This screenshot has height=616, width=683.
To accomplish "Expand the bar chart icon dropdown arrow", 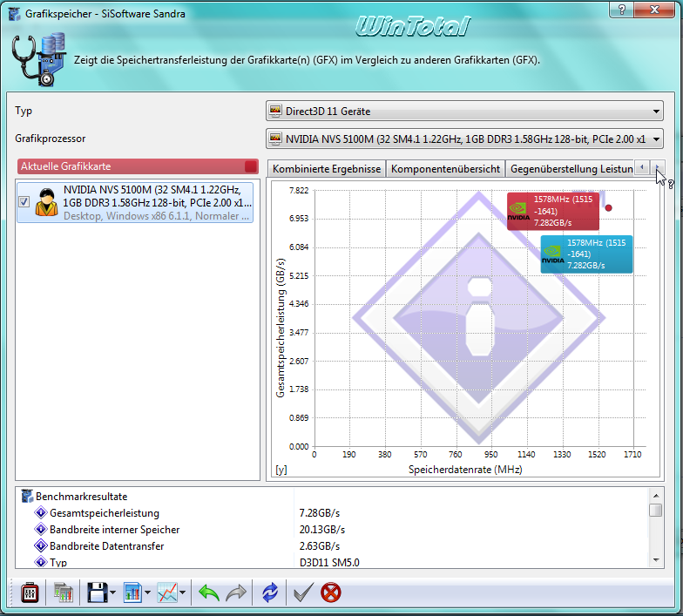I will click(148, 592).
